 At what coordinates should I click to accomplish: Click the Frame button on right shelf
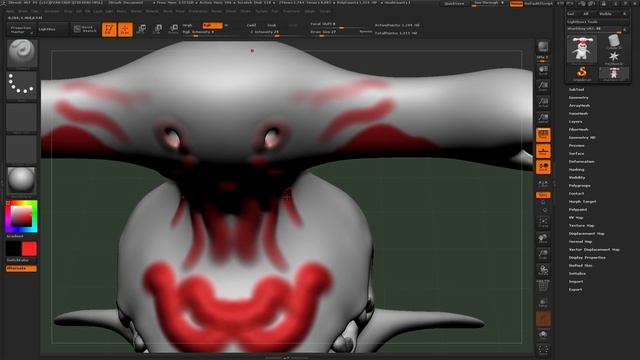coord(543,222)
